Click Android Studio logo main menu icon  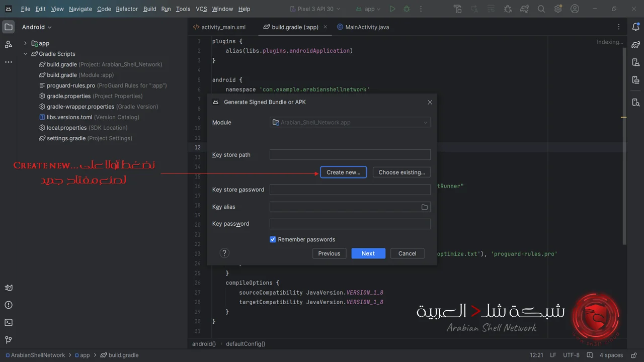pos(9,9)
